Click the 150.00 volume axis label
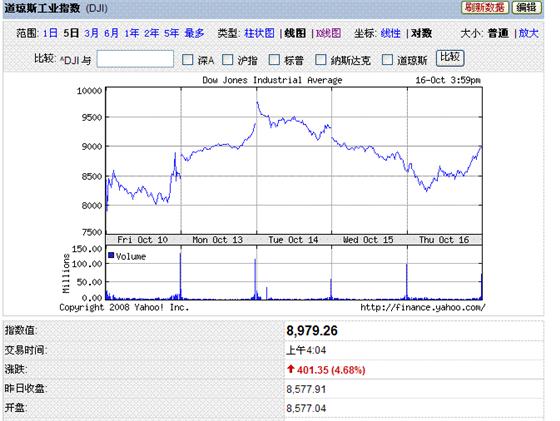Viewport: 560px width, 421px height. pos(88,249)
